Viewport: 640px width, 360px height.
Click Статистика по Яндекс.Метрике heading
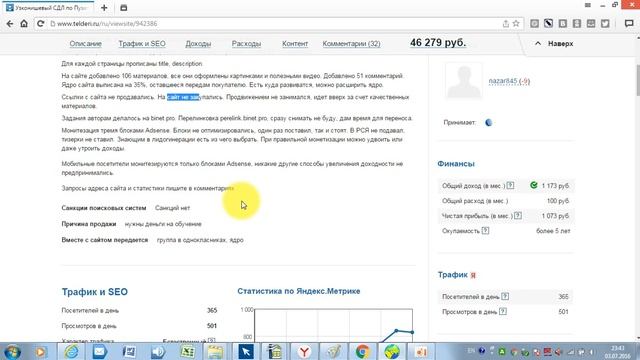(299, 291)
